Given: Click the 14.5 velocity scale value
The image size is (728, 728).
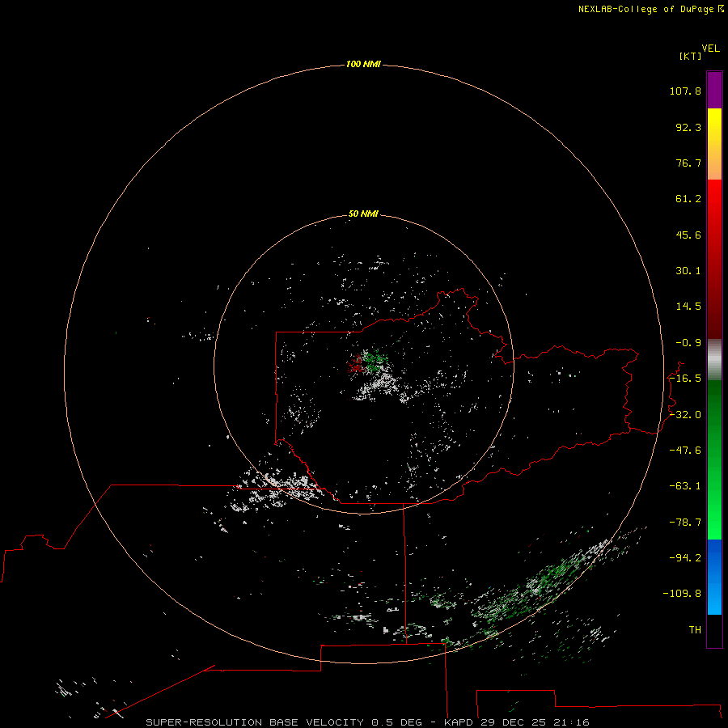Looking at the screenshot, I should [x=688, y=307].
